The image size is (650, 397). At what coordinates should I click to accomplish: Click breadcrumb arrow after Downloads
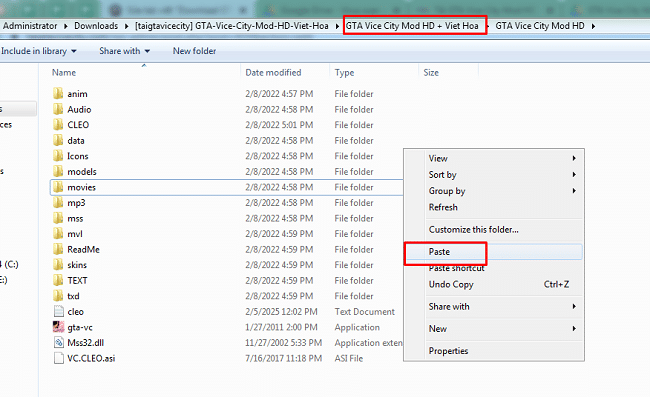pos(126,26)
